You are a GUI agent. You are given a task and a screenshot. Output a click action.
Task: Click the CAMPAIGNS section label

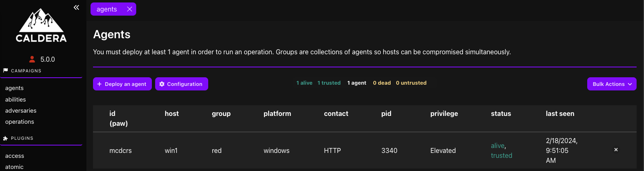[26, 71]
